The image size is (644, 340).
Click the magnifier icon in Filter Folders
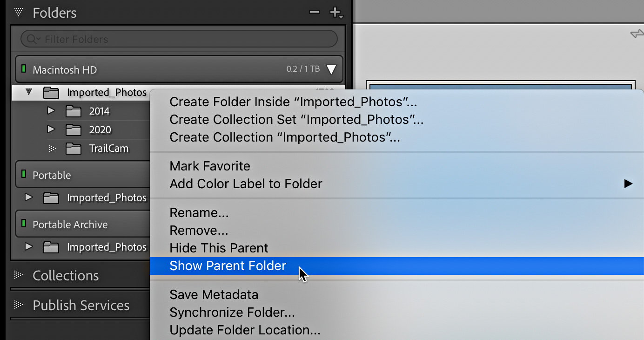coord(33,40)
